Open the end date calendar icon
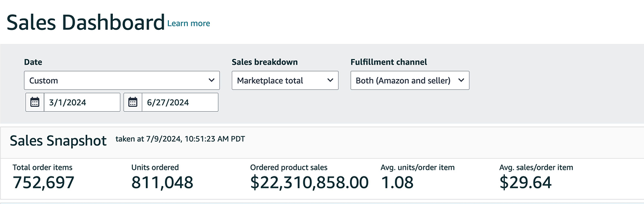This screenshot has width=644, height=204. coord(132,102)
